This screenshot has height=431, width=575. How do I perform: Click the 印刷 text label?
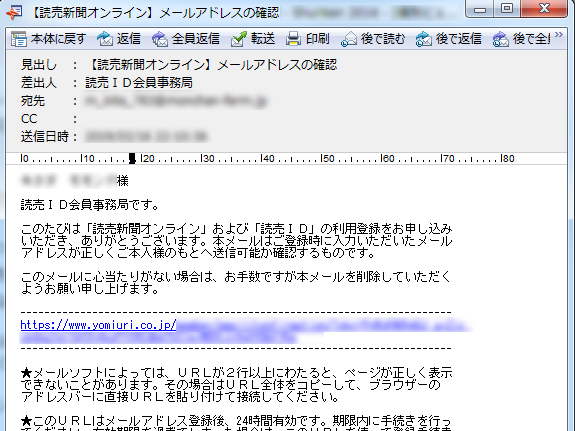(318, 39)
